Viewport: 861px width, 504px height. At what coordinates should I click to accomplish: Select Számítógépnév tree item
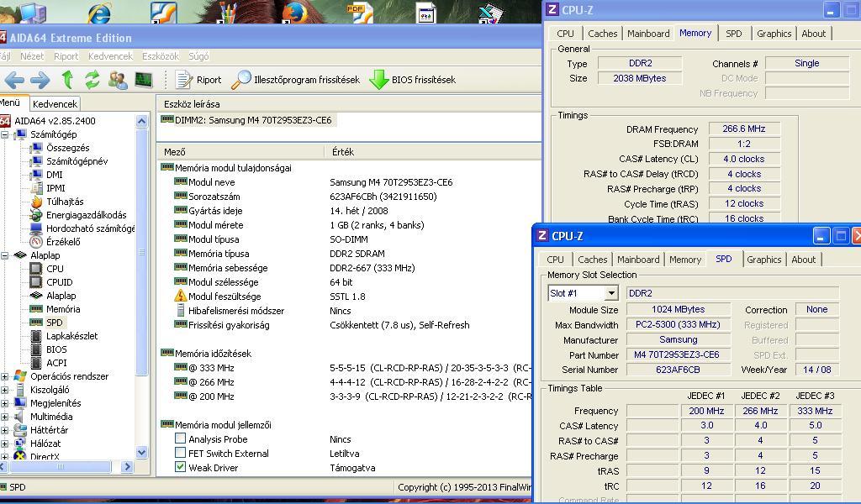[x=77, y=161]
